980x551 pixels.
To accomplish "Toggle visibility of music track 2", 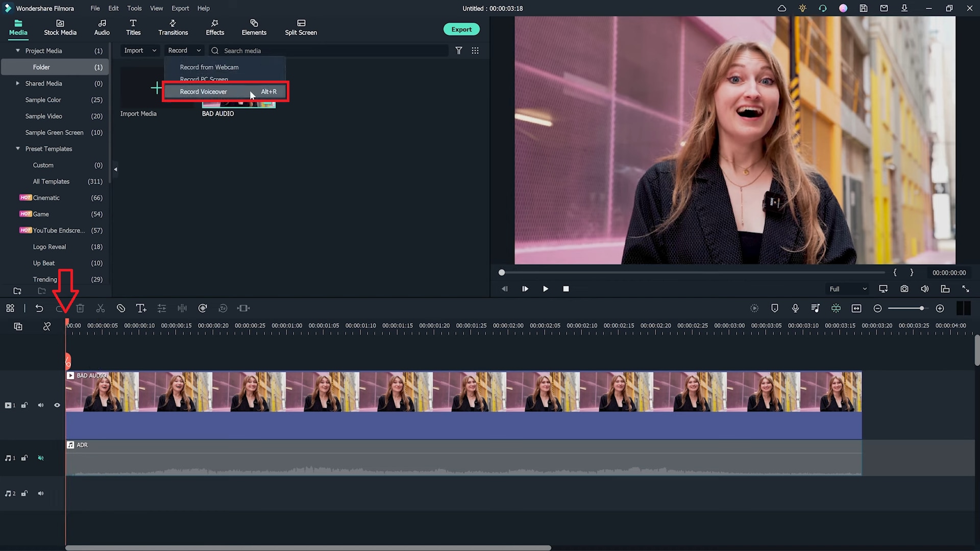I will [40, 493].
